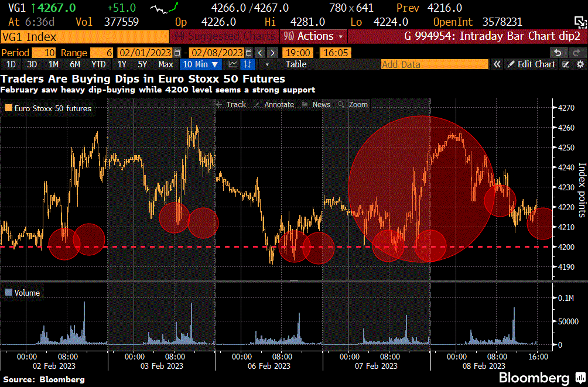
Task: Show the Max range
Action: click(x=165, y=64)
